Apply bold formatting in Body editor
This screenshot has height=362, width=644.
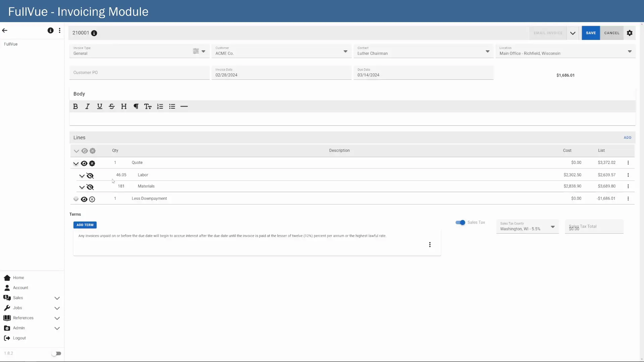tap(75, 107)
